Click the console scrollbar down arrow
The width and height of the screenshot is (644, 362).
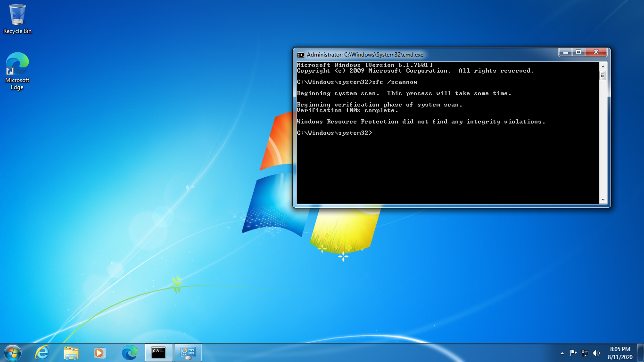[x=603, y=200]
